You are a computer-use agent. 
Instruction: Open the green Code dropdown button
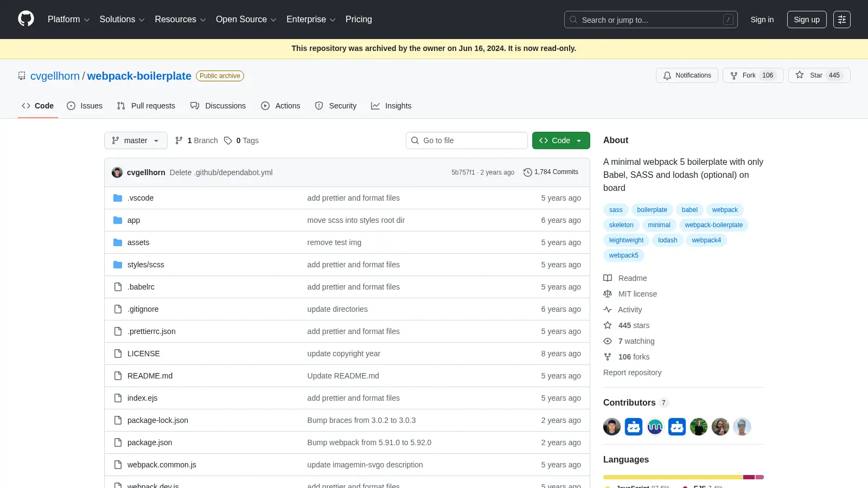(561, 140)
